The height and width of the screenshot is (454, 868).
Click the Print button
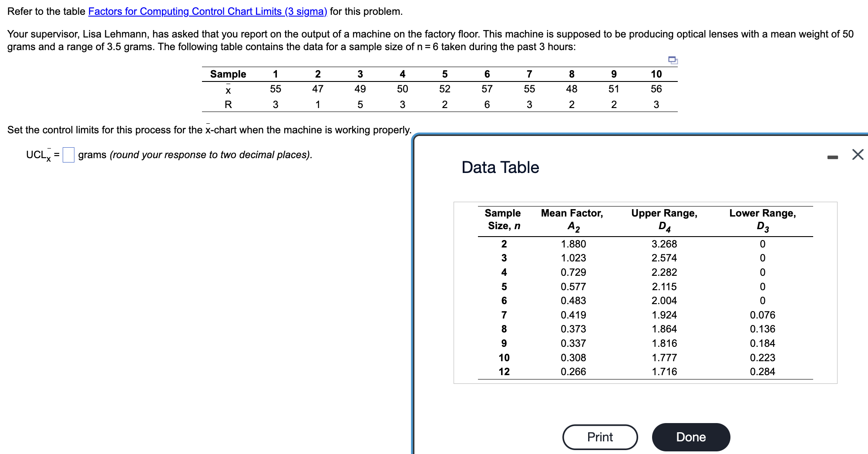[600, 437]
